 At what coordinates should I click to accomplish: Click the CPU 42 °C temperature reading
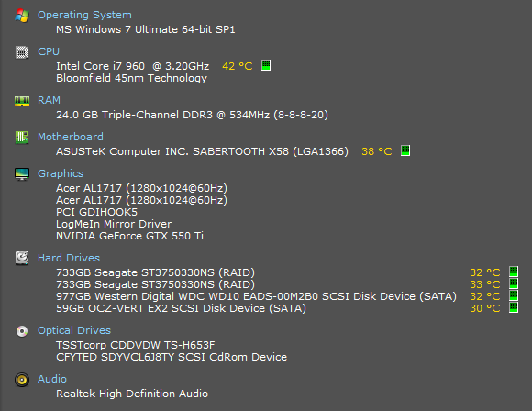tap(238, 66)
